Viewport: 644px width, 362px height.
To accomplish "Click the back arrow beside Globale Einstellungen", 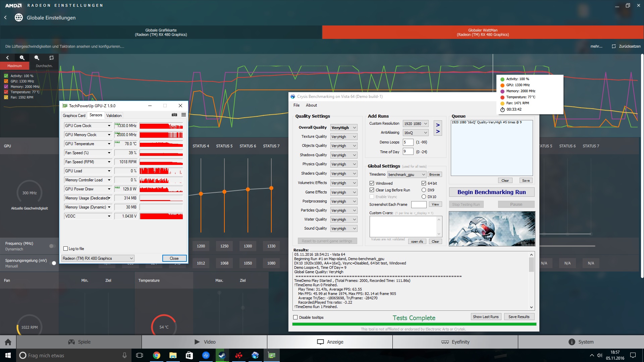I will [5, 17].
